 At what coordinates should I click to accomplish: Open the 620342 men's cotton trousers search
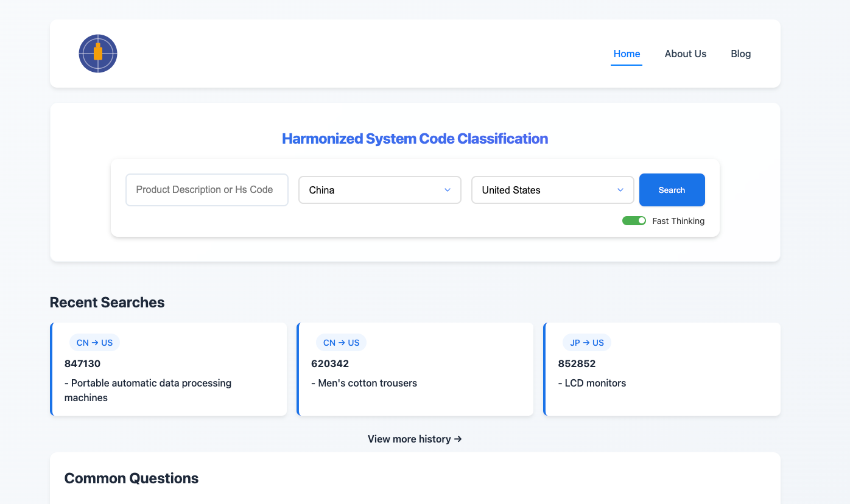pos(415,369)
